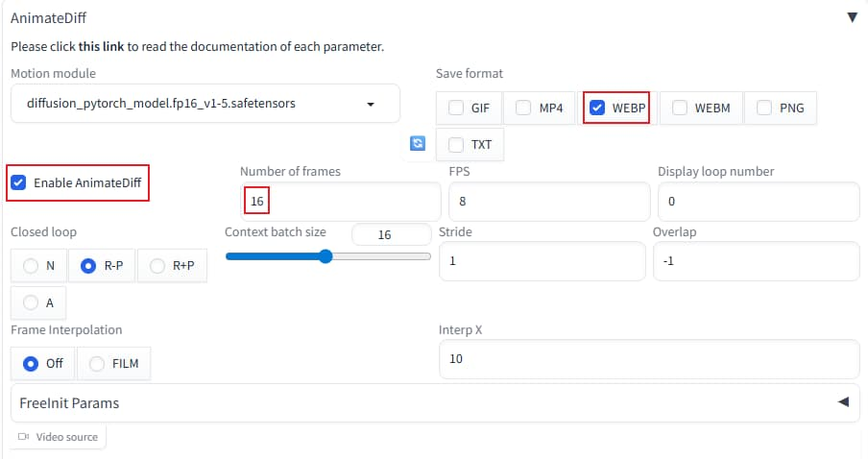Select closed loop option N
868x459 pixels.
(31, 266)
